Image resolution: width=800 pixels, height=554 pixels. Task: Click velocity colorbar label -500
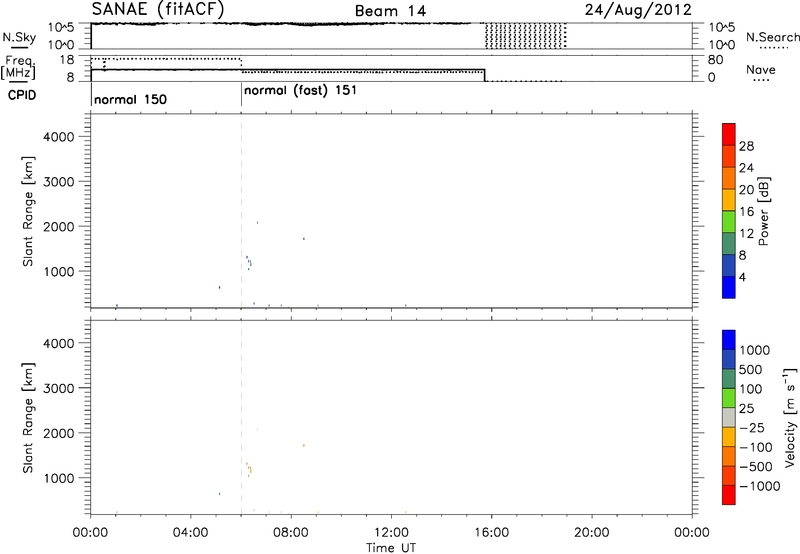click(756, 467)
